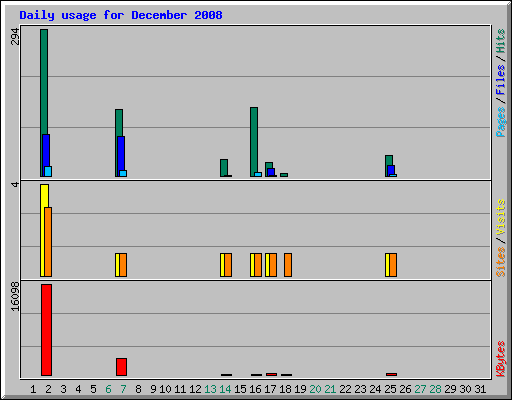
Task: Click the cyan Pages bar for day 2
Action: pos(48,171)
